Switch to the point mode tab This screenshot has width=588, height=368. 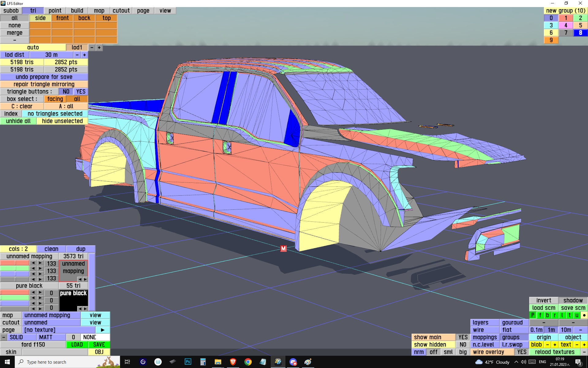click(x=55, y=11)
